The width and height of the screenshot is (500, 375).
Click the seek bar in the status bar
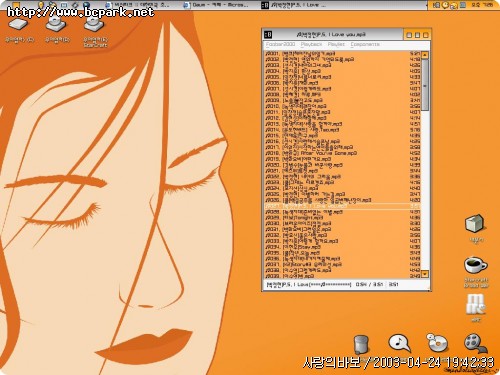(330, 285)
